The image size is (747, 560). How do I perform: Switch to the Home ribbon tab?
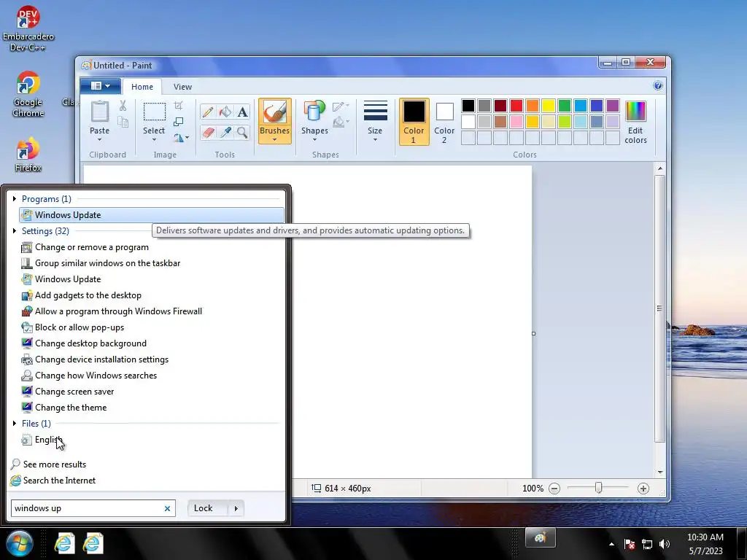[x=142, y=87]
